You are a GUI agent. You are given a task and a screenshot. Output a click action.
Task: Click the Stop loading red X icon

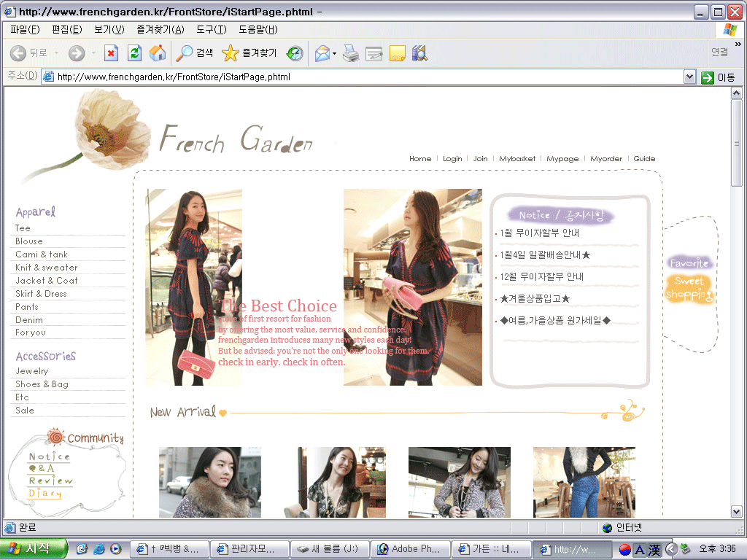111,53
